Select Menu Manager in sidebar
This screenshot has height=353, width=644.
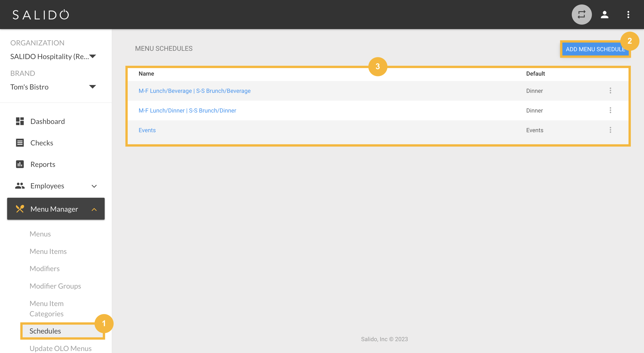point(56,209)
